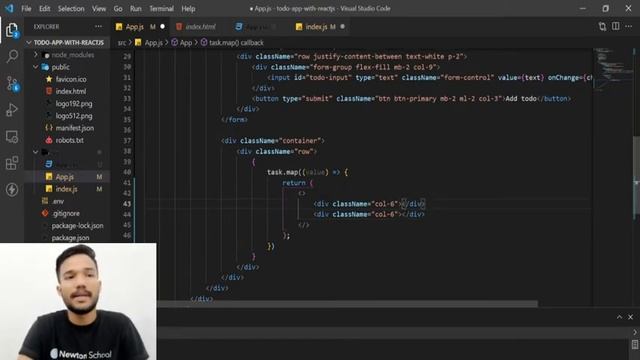Open the Terminal menu
This screenshot has width=640, height=360.
[161, 9]
